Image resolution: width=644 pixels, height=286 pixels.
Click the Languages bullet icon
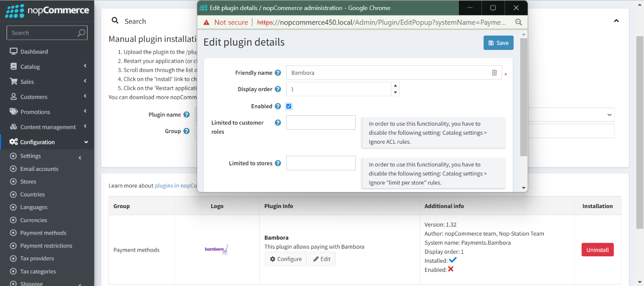click(14, 208)
